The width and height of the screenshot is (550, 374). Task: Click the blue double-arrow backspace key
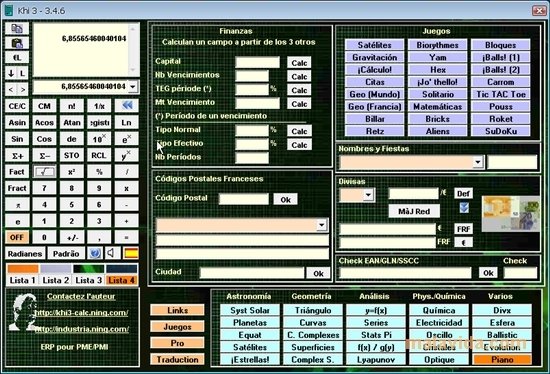pyautogui.click(x=126, y=106)
